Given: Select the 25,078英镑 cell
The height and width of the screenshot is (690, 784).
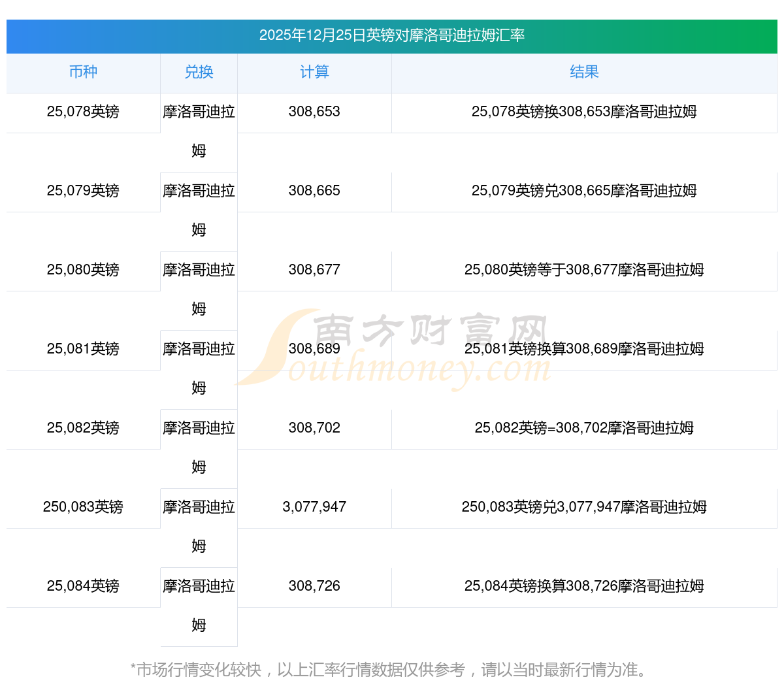Looking at the screenshot, I should click(x=83, y=112).
